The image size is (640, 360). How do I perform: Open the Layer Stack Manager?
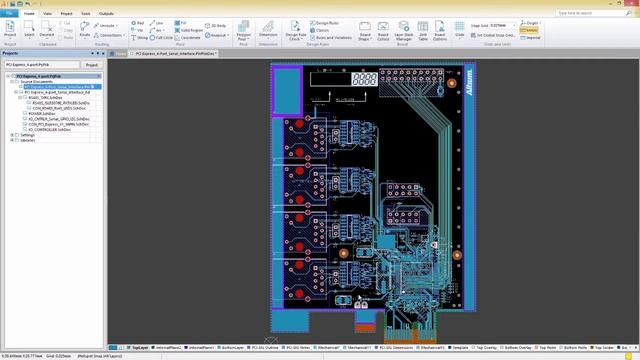(x=403, y=30)
